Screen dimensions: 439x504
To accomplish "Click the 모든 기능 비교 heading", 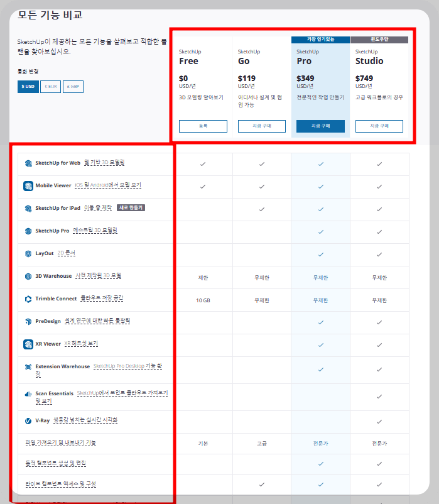I will tap(50, 15).
